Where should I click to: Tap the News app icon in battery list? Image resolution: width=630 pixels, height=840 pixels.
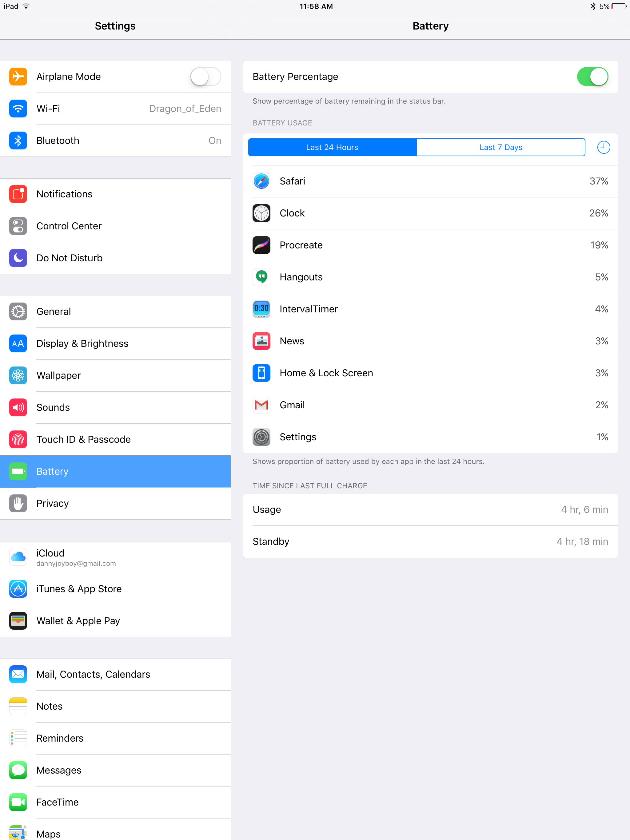262,341
